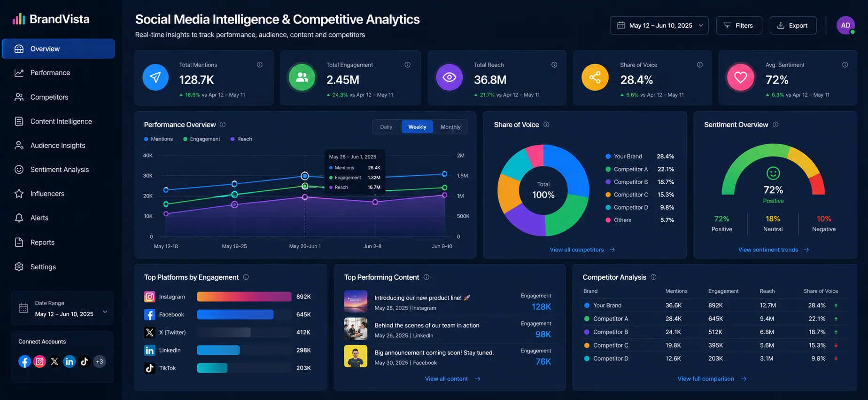Open View full comparison link
Screen dimensions: 868x400
tap(712, 379)
